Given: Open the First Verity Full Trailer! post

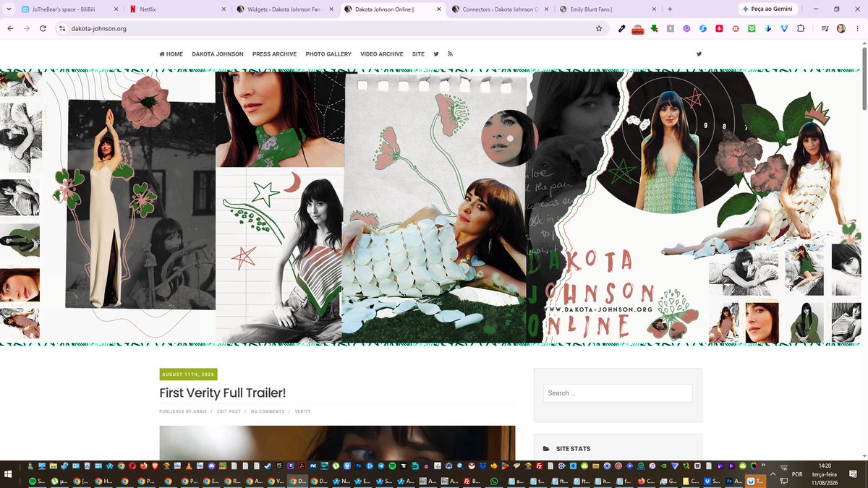Looking at the screenshot, I should pos(223,393).
